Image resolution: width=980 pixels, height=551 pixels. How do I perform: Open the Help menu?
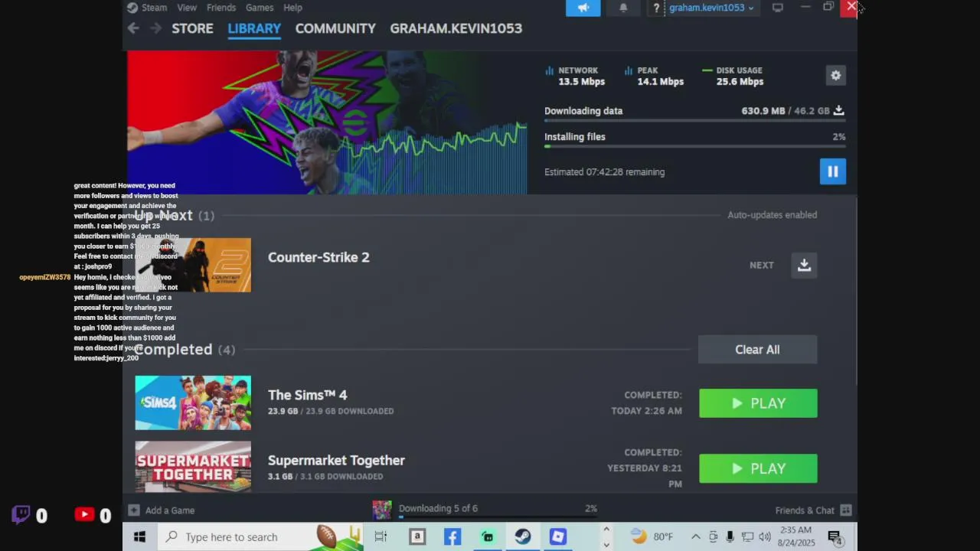click(292, 8)
